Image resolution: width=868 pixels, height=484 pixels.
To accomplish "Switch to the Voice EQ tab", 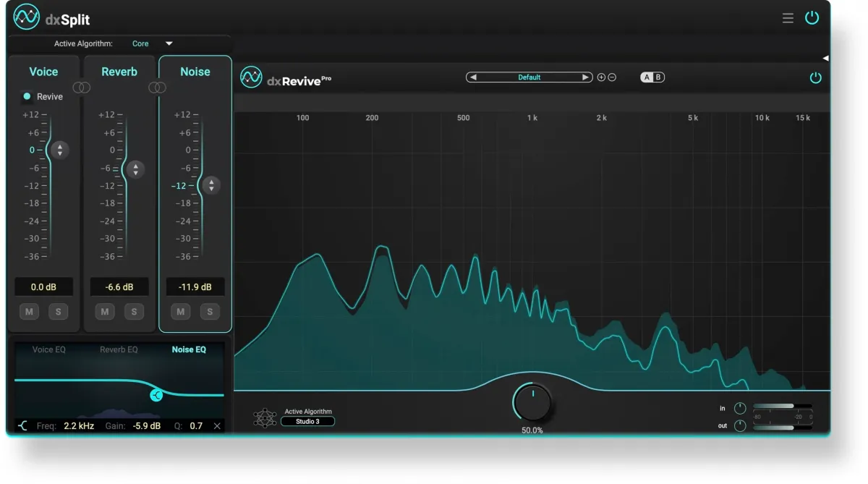I will tap(49, 349).
